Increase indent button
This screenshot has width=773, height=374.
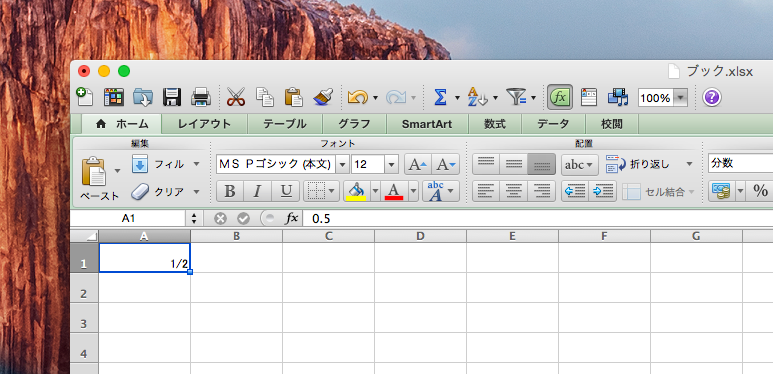click(x=602, y=191)
